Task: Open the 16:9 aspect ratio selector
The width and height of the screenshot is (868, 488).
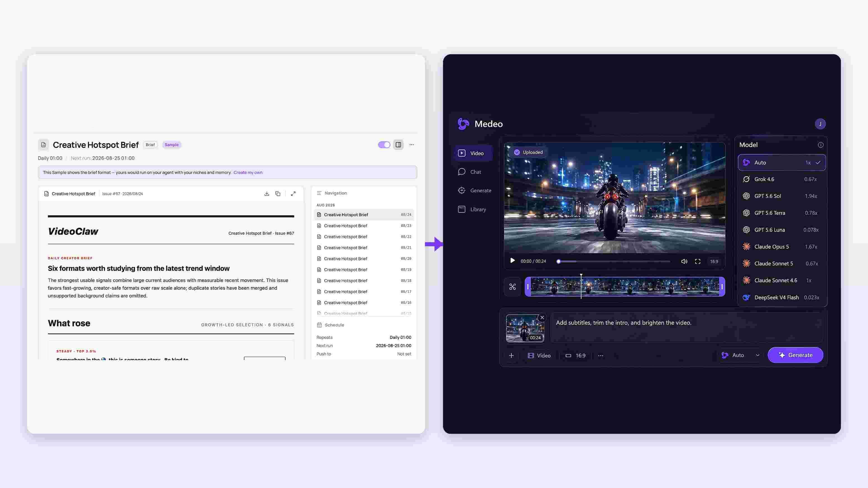Action: pos(576,356)
